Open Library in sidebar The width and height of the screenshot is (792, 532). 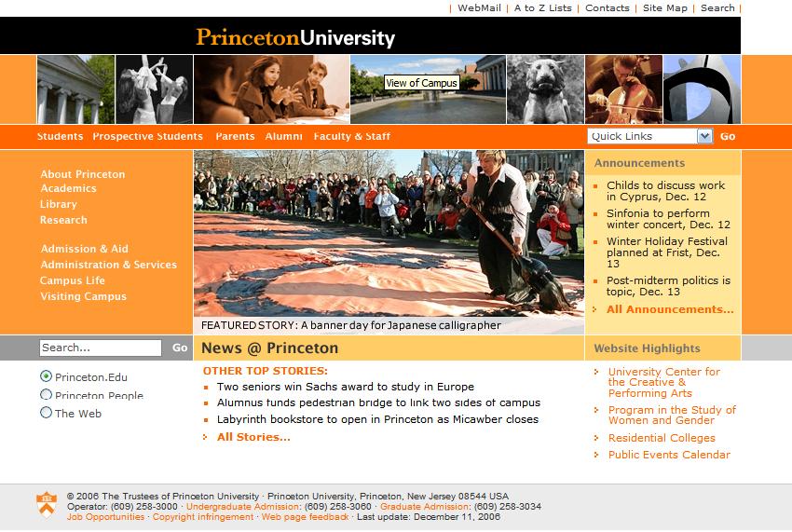tap(59, 204)
